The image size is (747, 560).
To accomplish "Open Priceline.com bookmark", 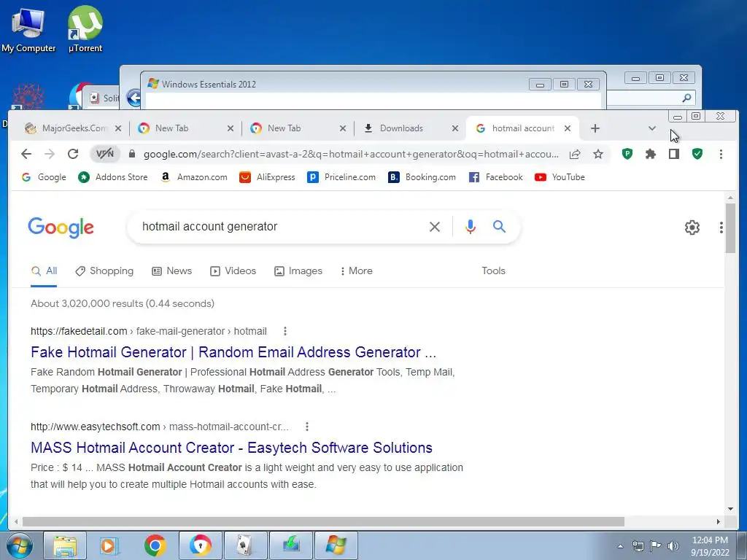I will coord(341,177).
